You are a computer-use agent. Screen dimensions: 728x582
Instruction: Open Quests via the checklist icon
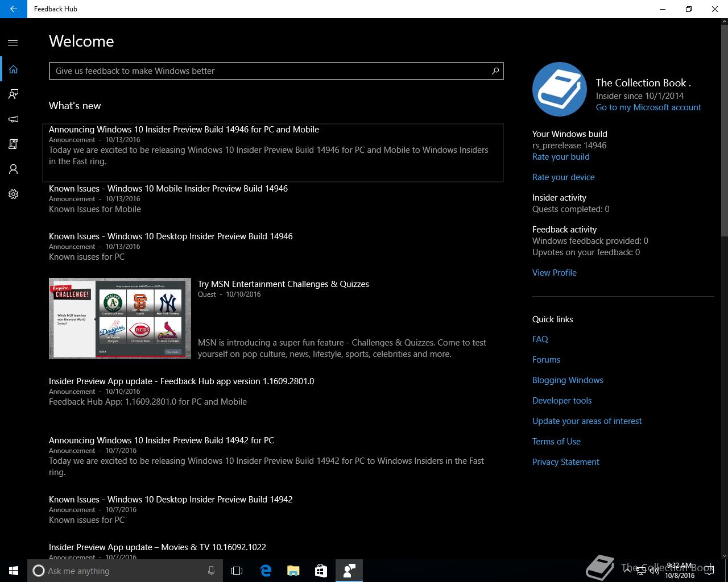pos(13,144)
